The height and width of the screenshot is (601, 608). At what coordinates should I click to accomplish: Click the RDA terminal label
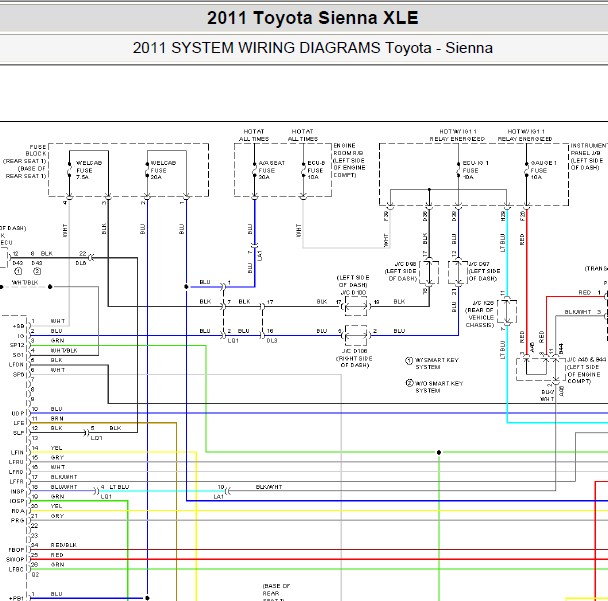18,511
